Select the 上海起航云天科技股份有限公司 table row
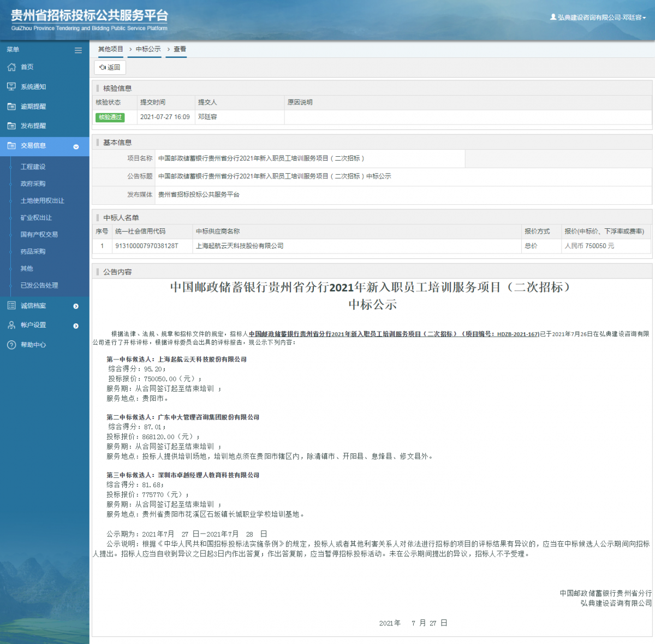Viewport: 655px width, 644px height. (240, 246)
